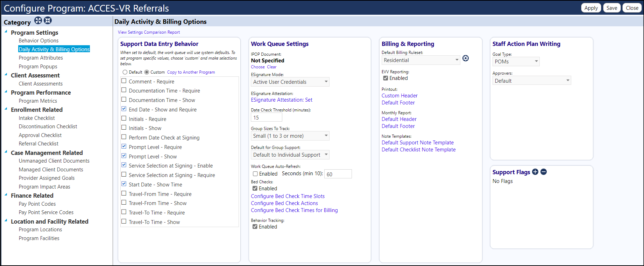Screen dimensions: 644x266
Task: Open Monthly Report Default Header link
Action: [399, 119]
